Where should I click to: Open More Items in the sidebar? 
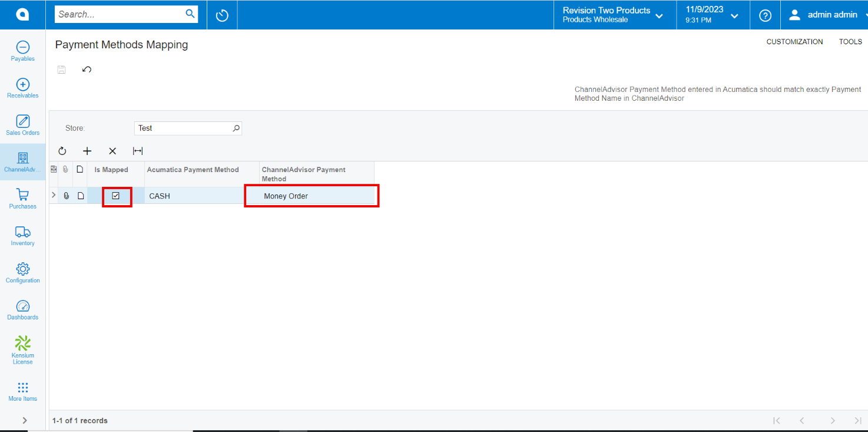point(22,392)
